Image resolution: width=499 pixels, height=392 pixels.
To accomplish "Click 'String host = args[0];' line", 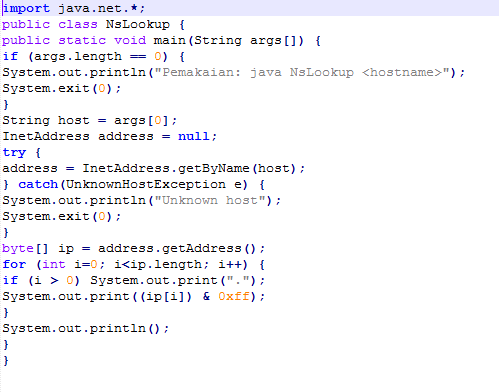I will (x=89, y=120).
